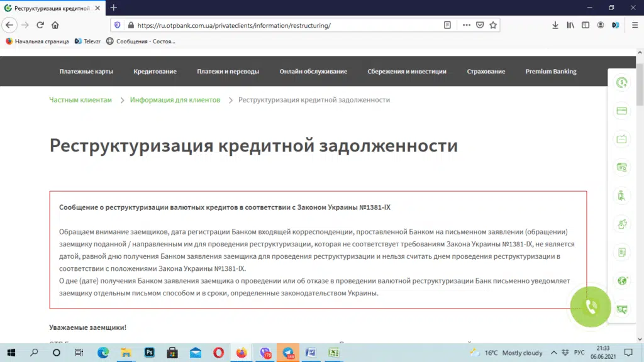The height and width of the screenshot is (362, 644).
Task: Open page actions three-dots menu
Action: 466,25
